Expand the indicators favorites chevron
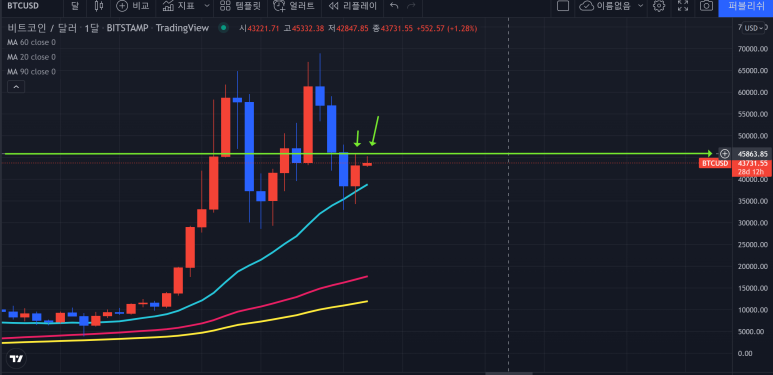Viewport: 773px width, 375px height. (207, 6)
